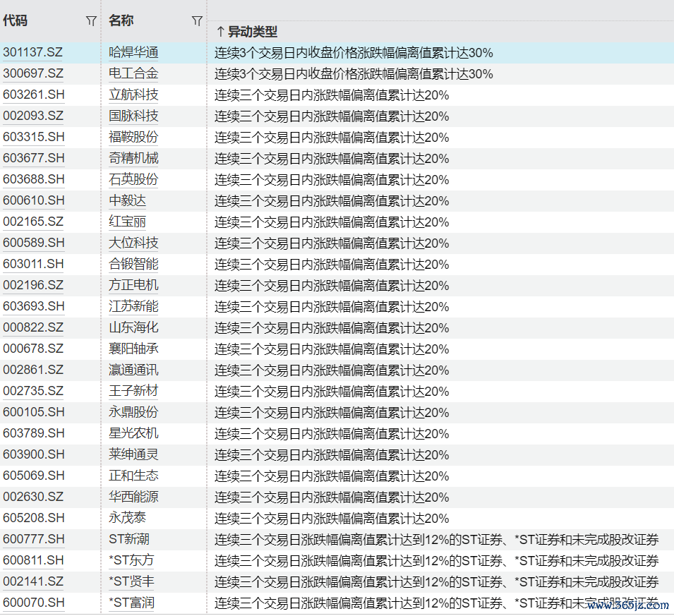Open the filter for the 代码 column
Viewport: 674px width, 616px height.
[x=91, y=21]
